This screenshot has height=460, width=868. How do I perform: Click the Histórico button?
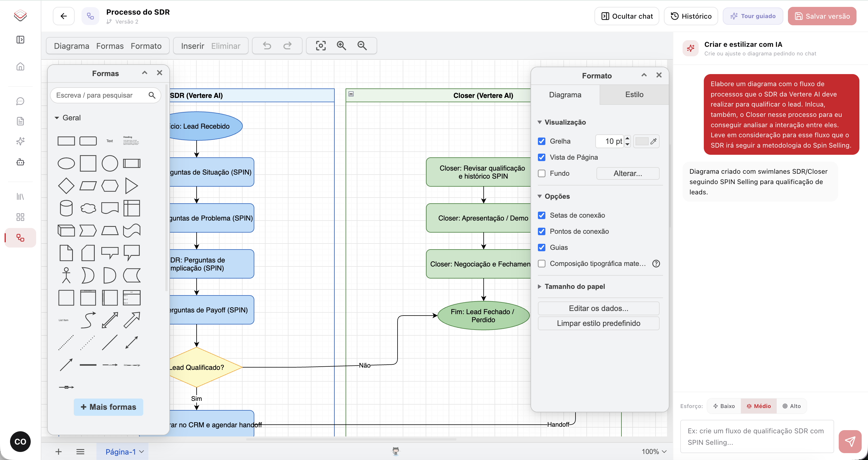[x=691, y=16]
